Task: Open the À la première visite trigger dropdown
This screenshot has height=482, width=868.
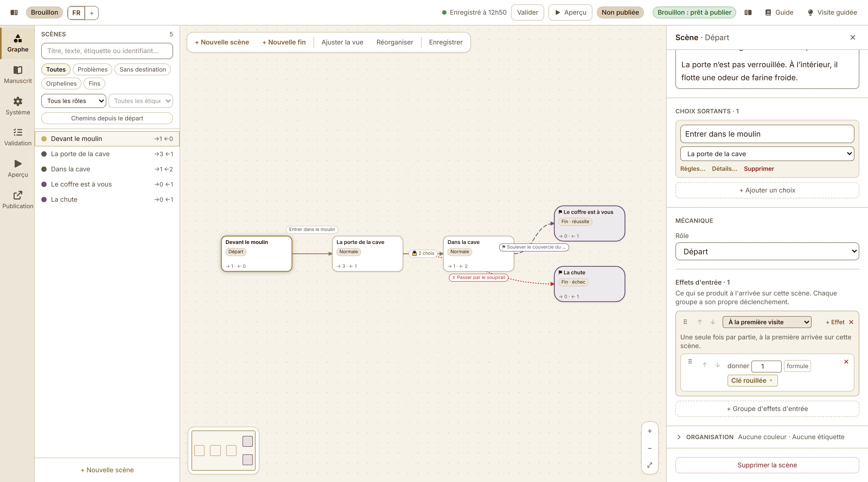Action: click(767, 322)
